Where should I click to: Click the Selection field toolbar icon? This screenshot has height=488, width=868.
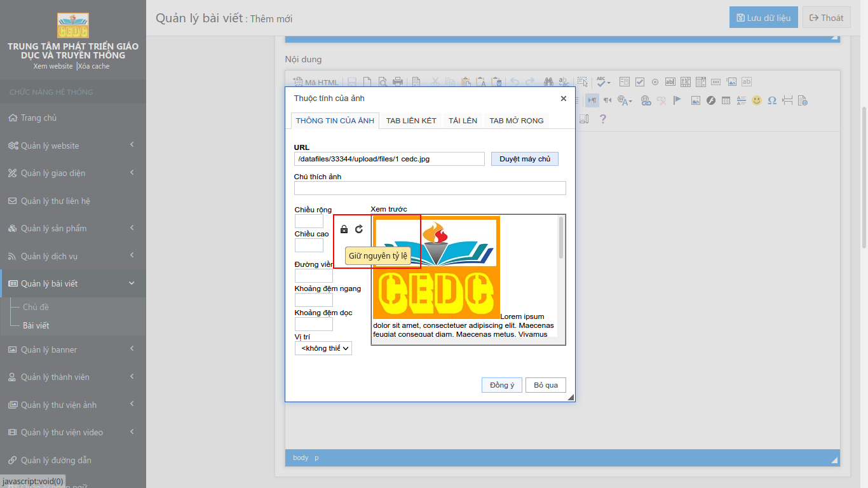[701, 82]
